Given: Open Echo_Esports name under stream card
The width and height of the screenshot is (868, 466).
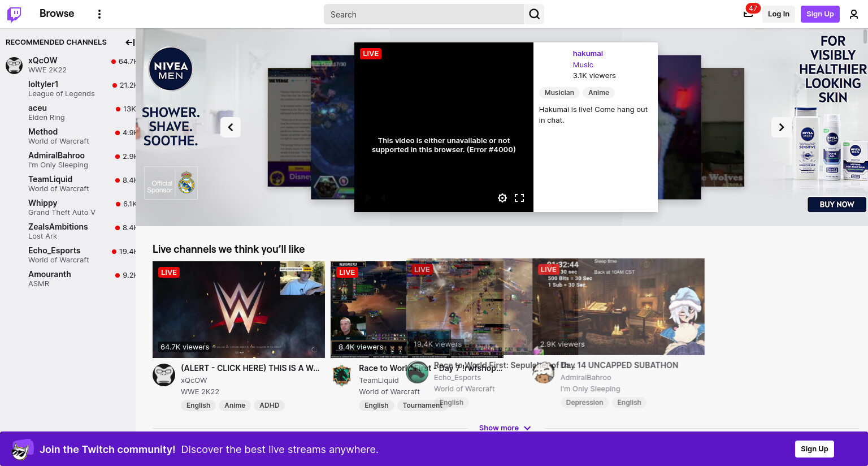Looking at the screenshot, I should (x=457, y=378).
